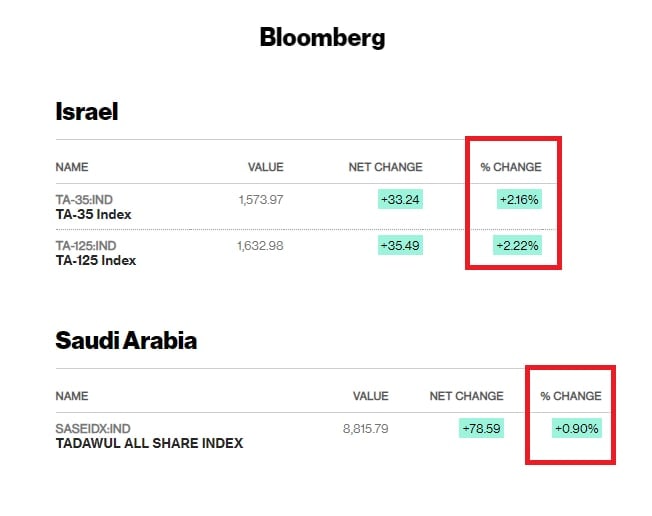Viewport: 652px width, 516px height.
Task: Click the Bloomberg logo
Action: (322, 38)
